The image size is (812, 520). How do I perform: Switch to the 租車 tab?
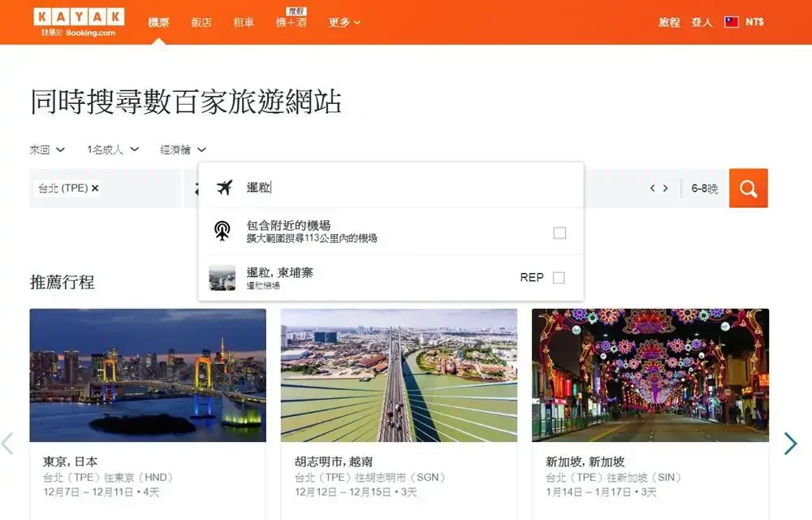(x=244, y=23)
